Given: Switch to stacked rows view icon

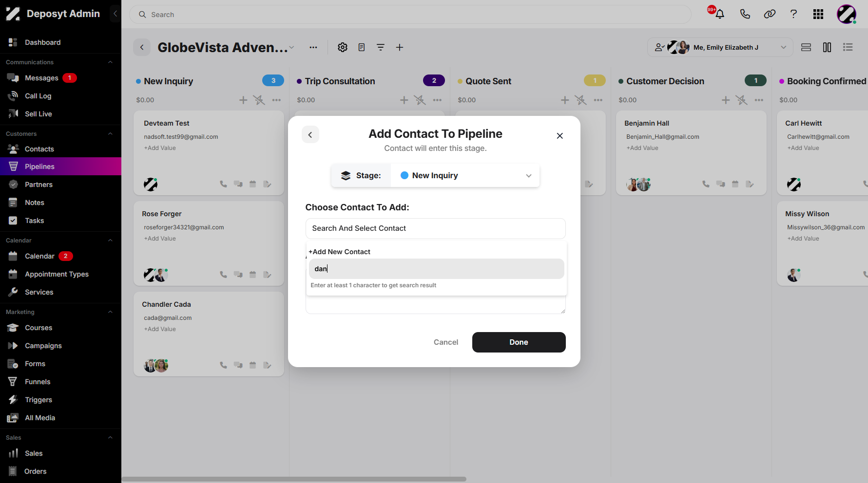Looking at the screenshot, I should [x=806, y=47].
